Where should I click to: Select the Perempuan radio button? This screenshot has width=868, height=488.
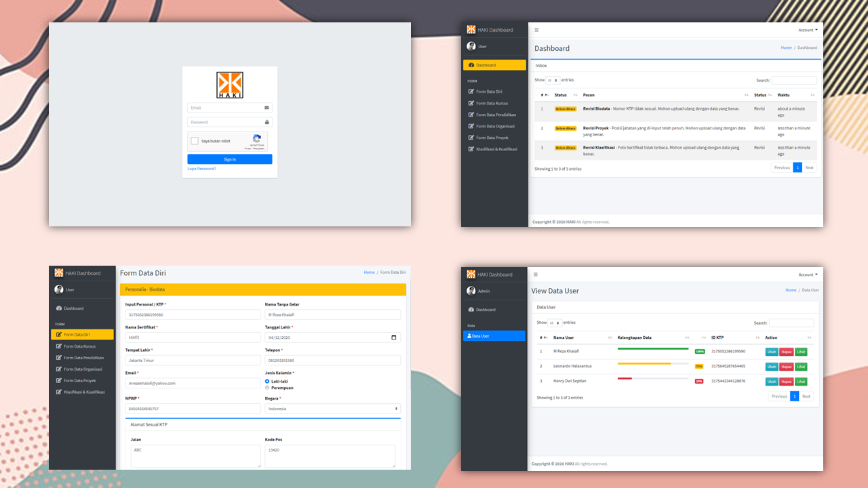pos(267,388)
